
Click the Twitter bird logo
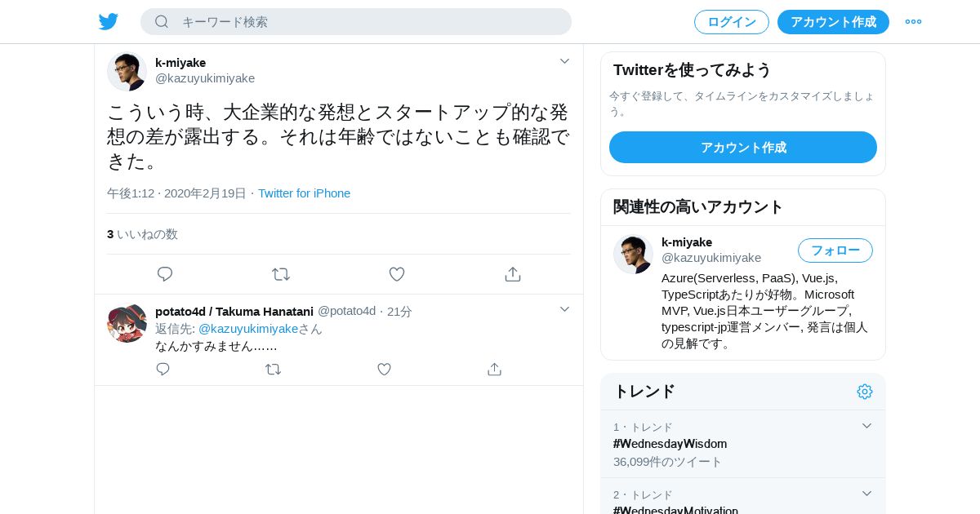click(x=109, y=22)
